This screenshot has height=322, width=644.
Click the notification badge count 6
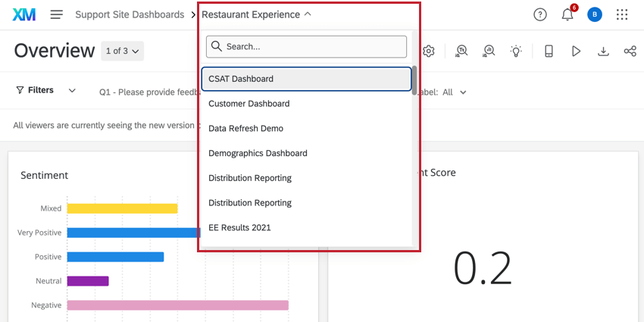click(574, 8)
